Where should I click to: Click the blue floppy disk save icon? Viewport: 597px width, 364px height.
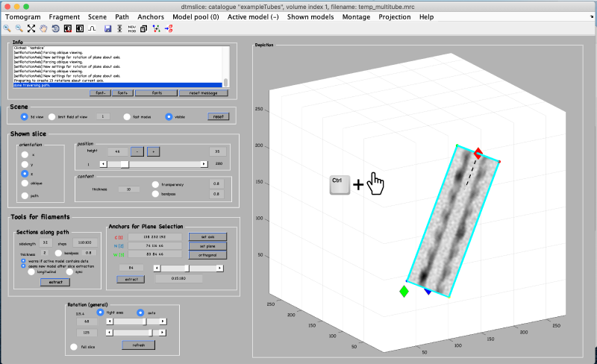point(107,28)
